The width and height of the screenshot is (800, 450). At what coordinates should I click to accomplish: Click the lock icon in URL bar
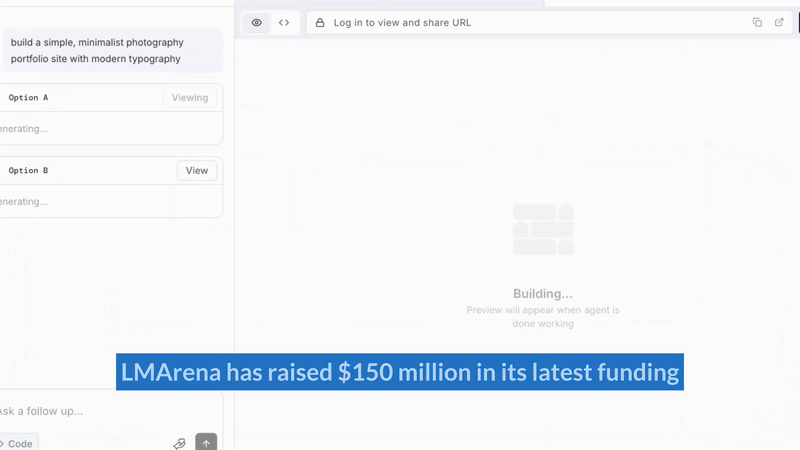click(x=320, y=22)
